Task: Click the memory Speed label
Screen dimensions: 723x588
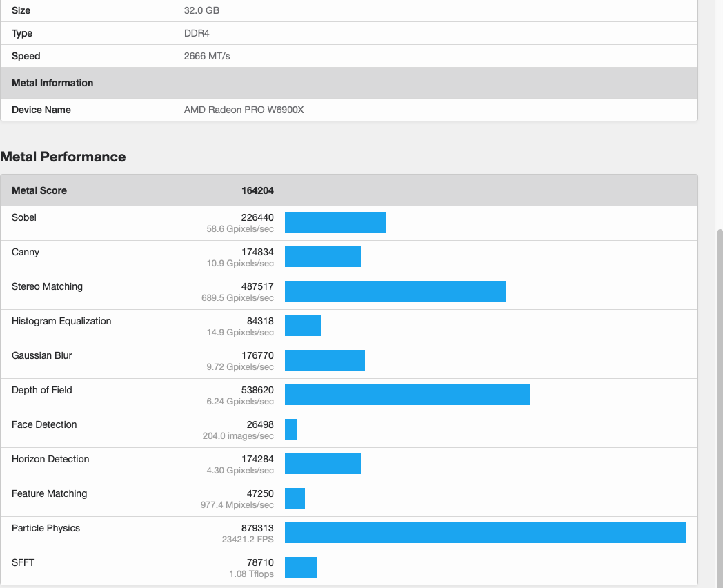Action: [x=26, y=57]
